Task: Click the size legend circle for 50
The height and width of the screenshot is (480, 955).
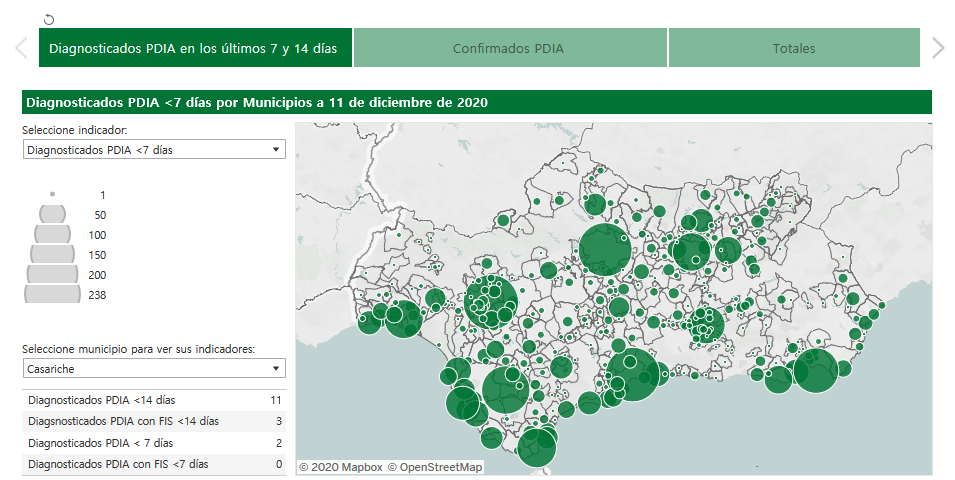Action: [x=52, y=214]
